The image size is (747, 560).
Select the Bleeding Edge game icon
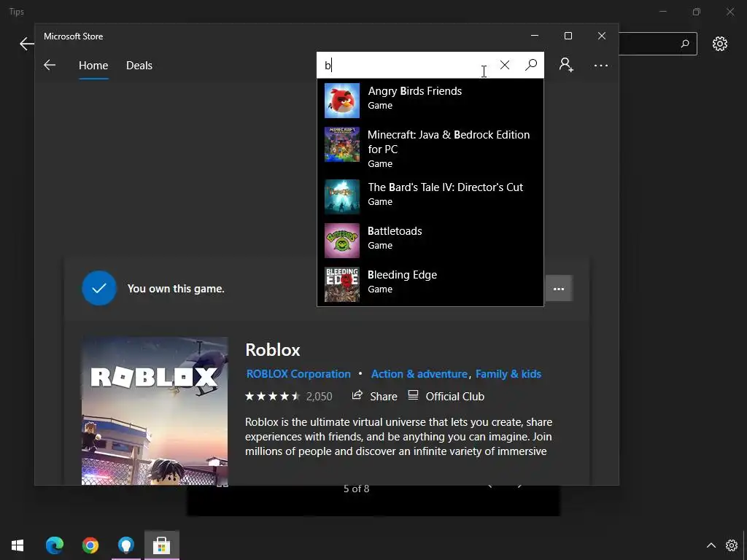(x=342, y=284)
